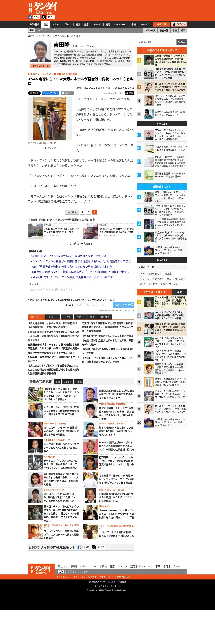Open 芸能 ranking item 1 国分太一 thumbnail
This screenshot has height=644, width=215.
tap(149, 61)
